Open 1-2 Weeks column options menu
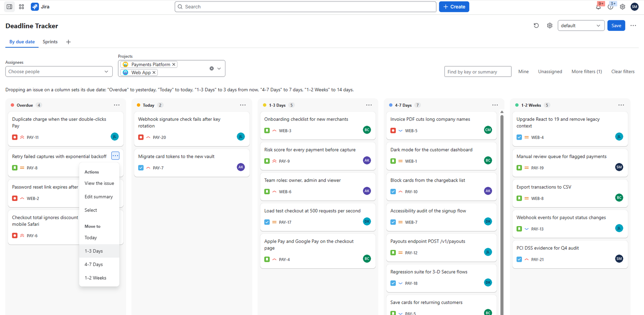This screenshot has height=315, width=644. point(621,105)
